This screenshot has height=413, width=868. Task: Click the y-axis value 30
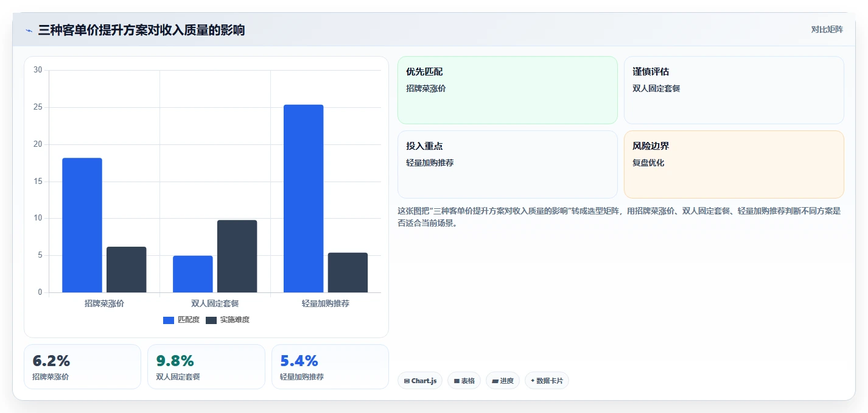click(38, 70)
